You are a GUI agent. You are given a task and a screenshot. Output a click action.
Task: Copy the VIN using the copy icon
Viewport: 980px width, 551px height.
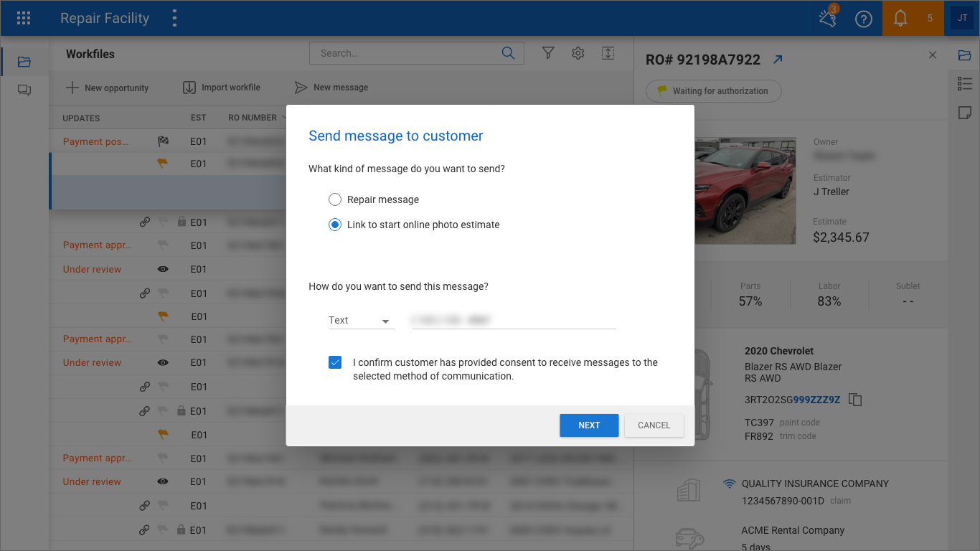[855, 400]
